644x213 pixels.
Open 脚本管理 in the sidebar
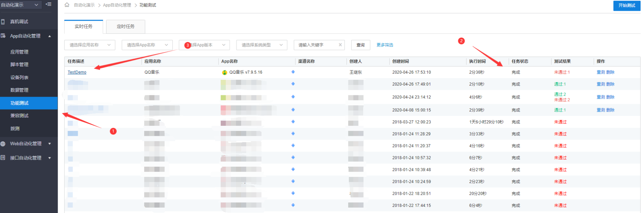pyautogui.click(x=19, y=65)
